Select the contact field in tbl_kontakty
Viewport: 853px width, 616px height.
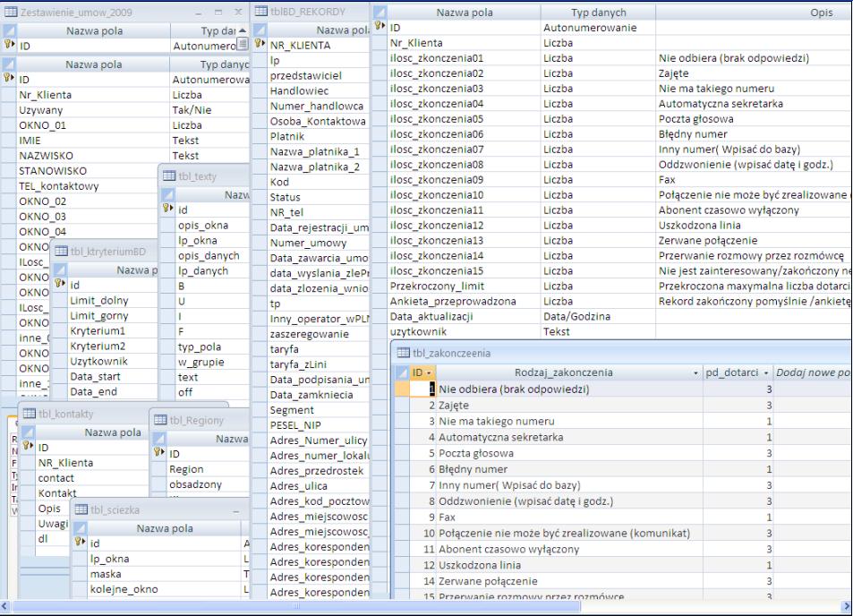click(56, 478)
